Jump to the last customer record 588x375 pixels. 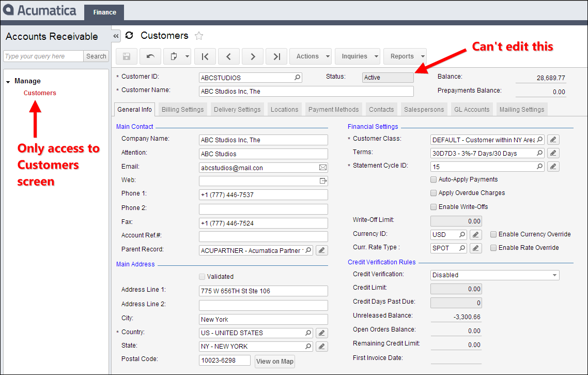coord(276,56)
